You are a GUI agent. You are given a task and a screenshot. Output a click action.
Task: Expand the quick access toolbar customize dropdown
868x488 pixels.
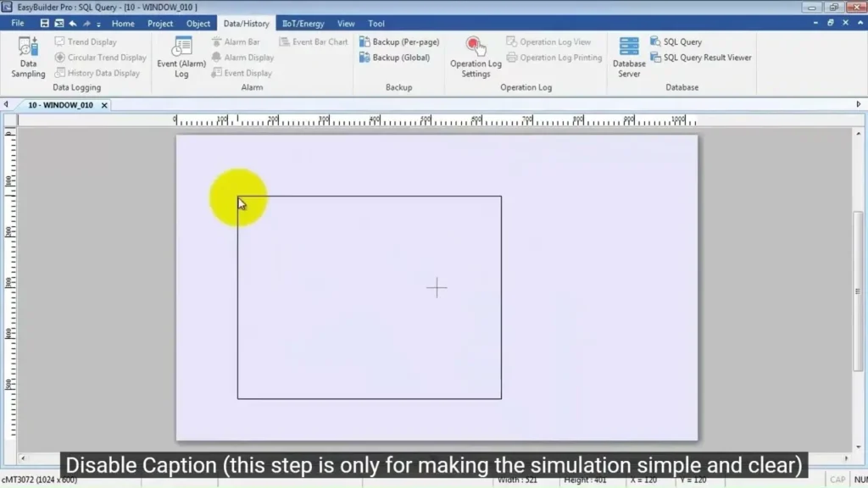(100, 24)
